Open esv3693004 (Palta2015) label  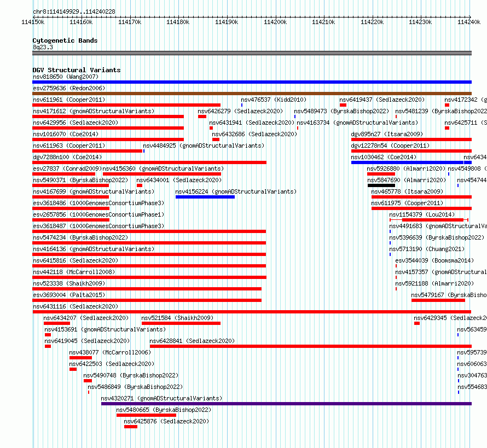(x=69, y=295)
